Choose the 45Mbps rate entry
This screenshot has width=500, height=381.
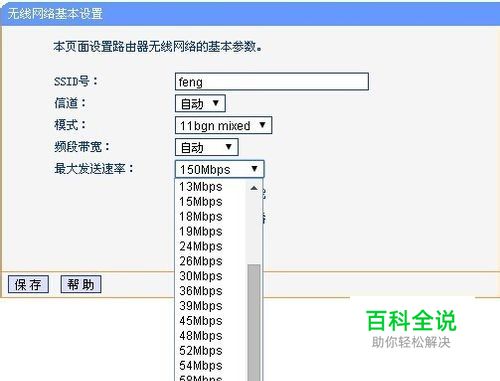point(211,321)
